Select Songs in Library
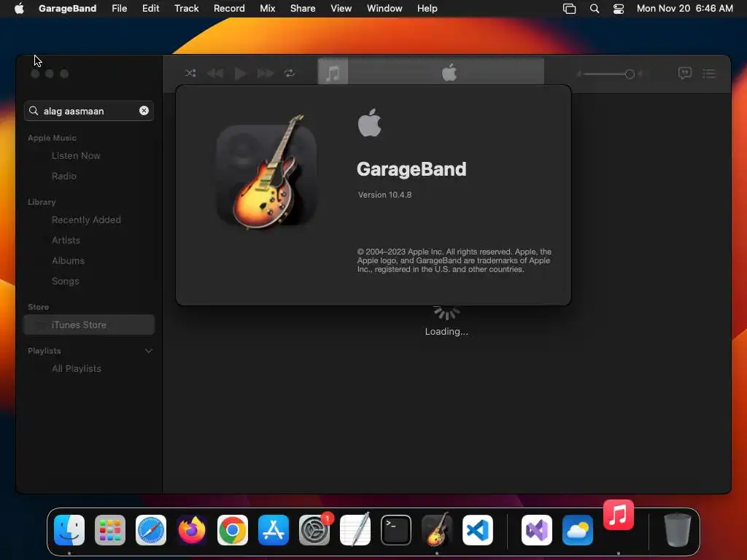The height and width of the screenshot is (560, 747). click(66, 281)
